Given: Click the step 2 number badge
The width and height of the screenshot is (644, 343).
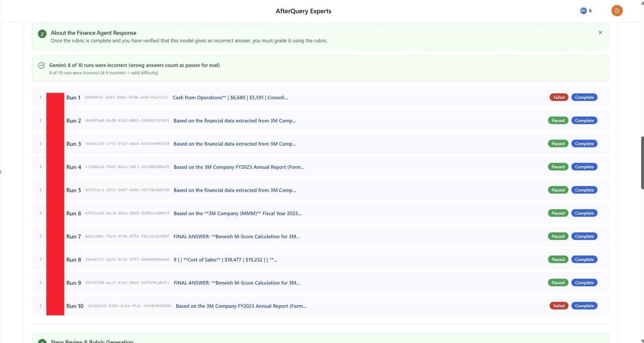Looking at the screenshot, I should (42, 34).
